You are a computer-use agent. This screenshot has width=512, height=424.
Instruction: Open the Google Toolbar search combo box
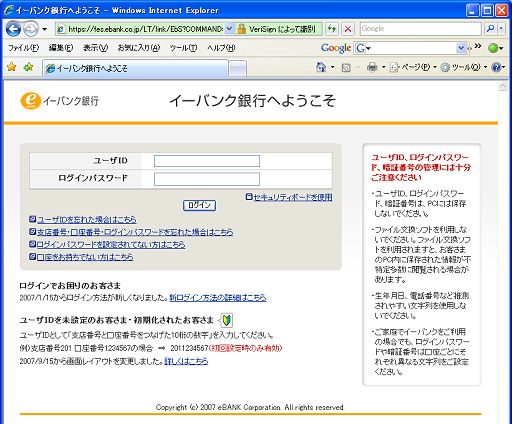point(410,48)
